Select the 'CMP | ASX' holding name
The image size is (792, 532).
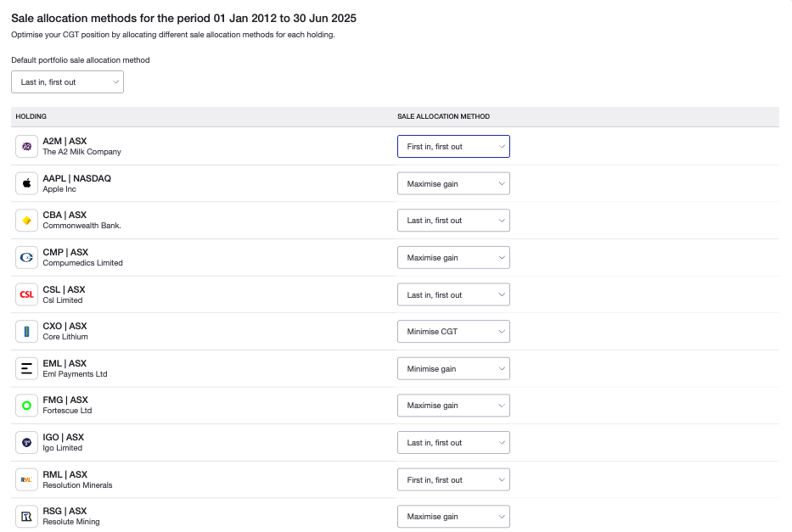click(65, 252)
